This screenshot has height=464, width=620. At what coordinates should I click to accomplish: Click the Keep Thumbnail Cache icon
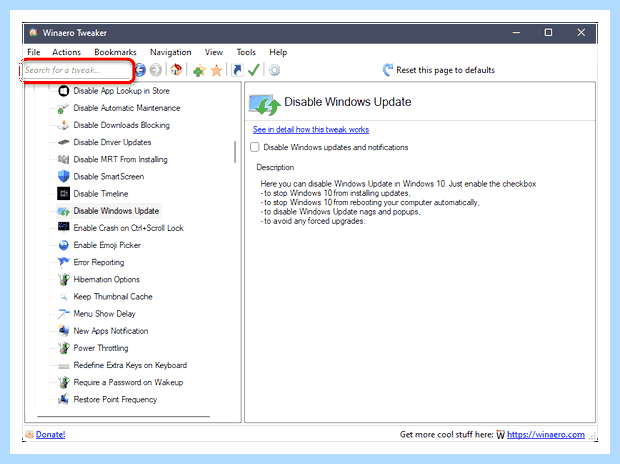tap(63, 297)
